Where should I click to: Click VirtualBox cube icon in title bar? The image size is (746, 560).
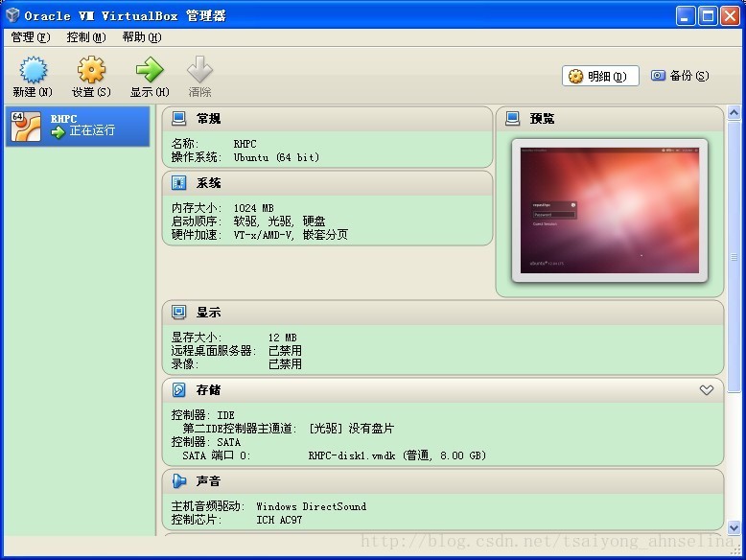tap(12, 15)
